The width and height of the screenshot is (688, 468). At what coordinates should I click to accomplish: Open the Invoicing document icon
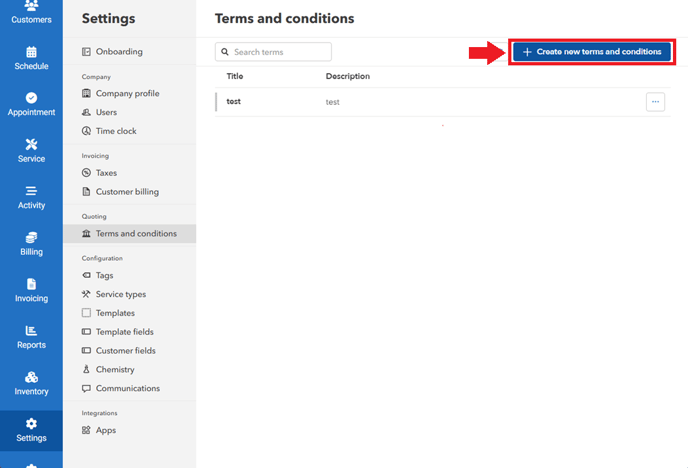pos(31,284)
